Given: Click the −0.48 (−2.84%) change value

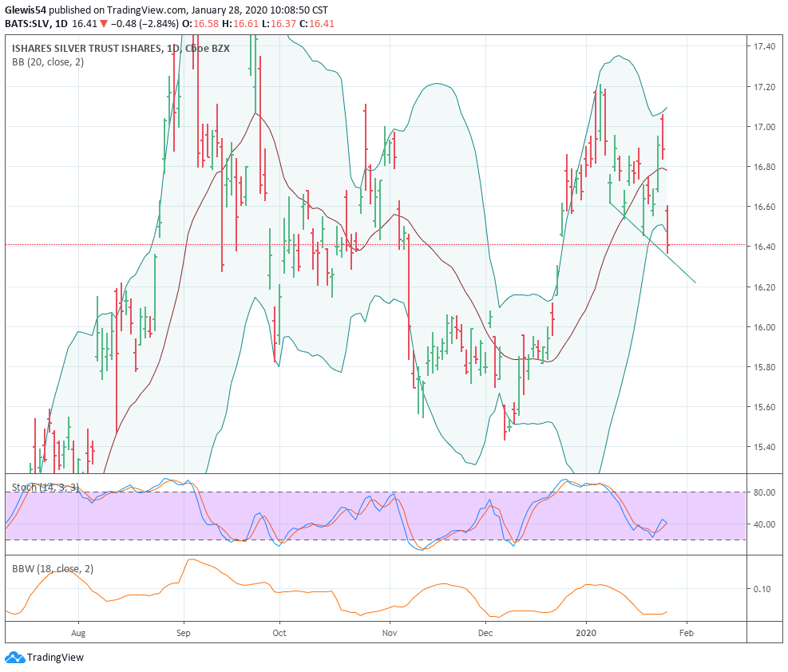Looking at the screenshot, I should (145, 24).
